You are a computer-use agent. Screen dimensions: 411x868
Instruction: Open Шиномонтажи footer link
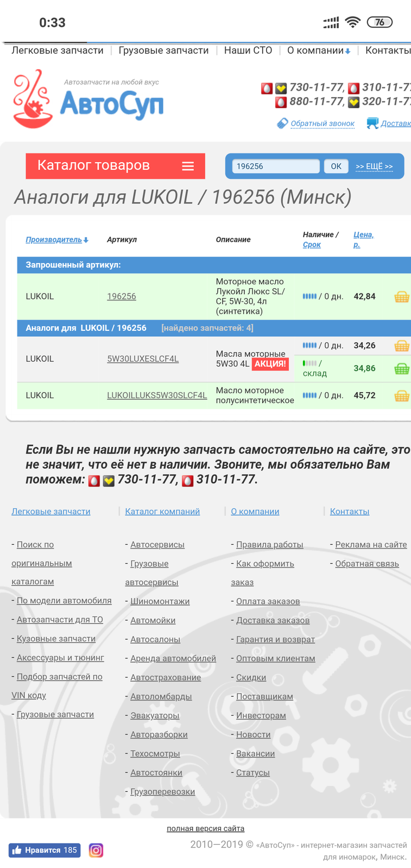[160, 602]
